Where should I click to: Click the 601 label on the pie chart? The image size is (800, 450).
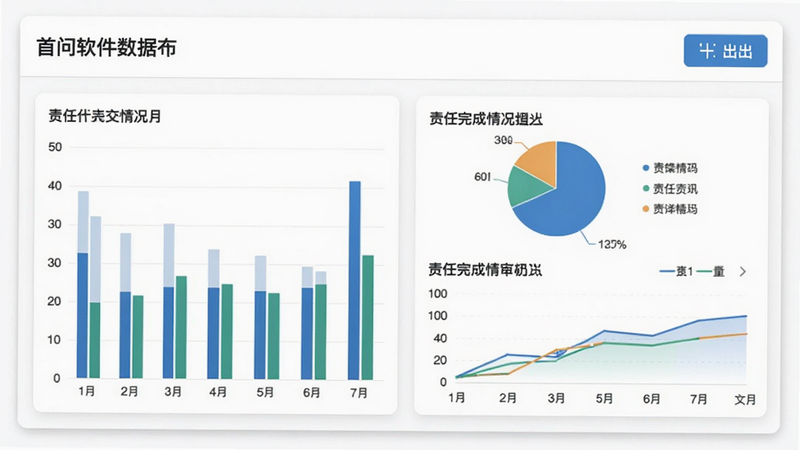click(482, 177)
